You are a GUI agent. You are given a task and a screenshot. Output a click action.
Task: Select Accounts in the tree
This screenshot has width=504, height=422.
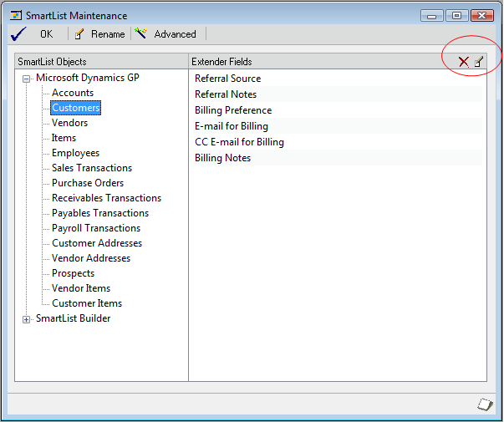(x=73, y=93)
